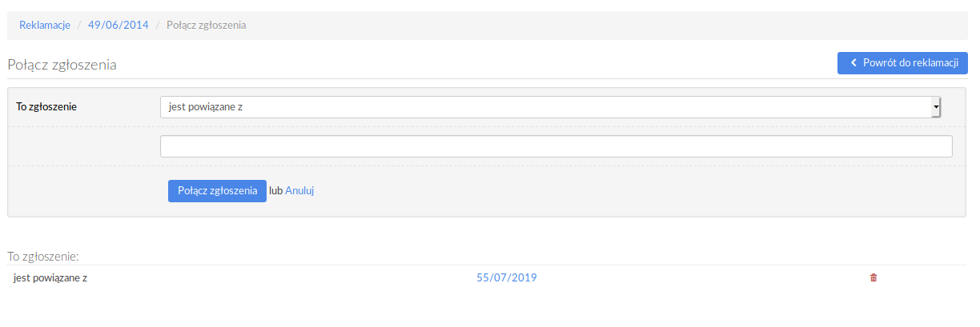Click the "lub" text beside submit button
This screenshot has height=327, width=980.
point(276,191)
